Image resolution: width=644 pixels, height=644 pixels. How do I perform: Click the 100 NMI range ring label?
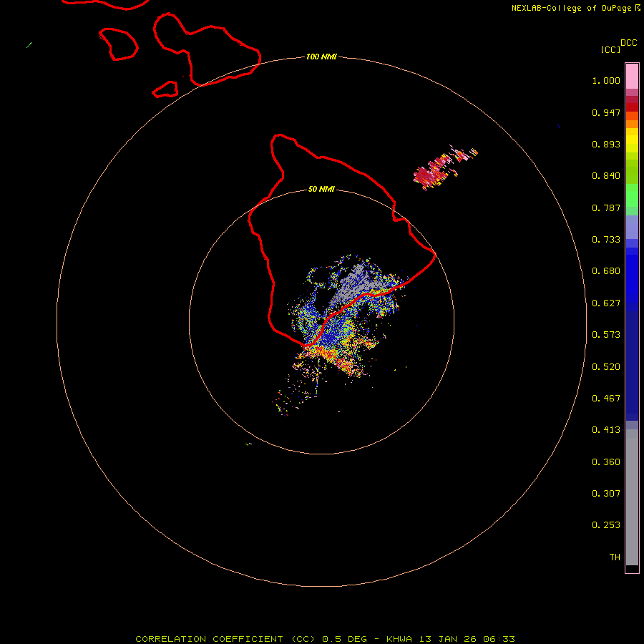point(321,57)
